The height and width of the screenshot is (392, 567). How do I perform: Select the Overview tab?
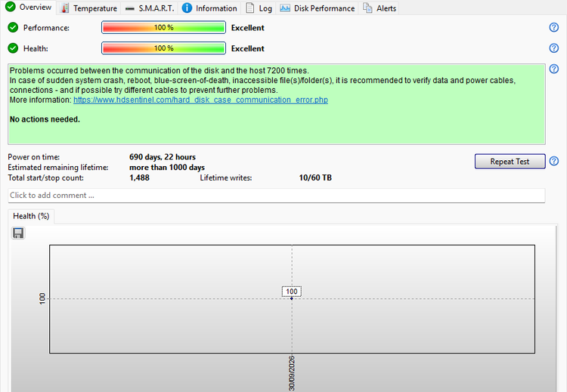(29, 8)
